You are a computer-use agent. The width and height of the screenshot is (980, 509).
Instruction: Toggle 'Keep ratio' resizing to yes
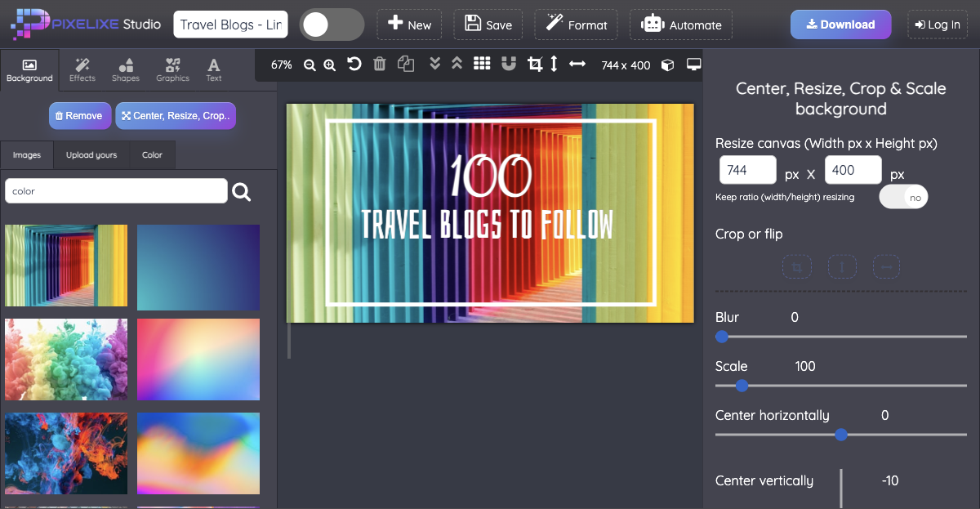[903, 196]
